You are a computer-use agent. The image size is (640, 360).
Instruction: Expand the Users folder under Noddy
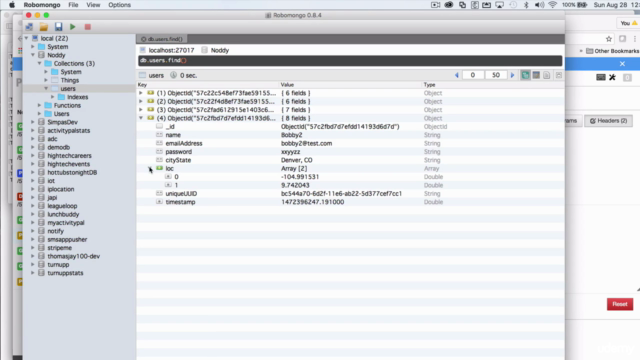[40, 113]
